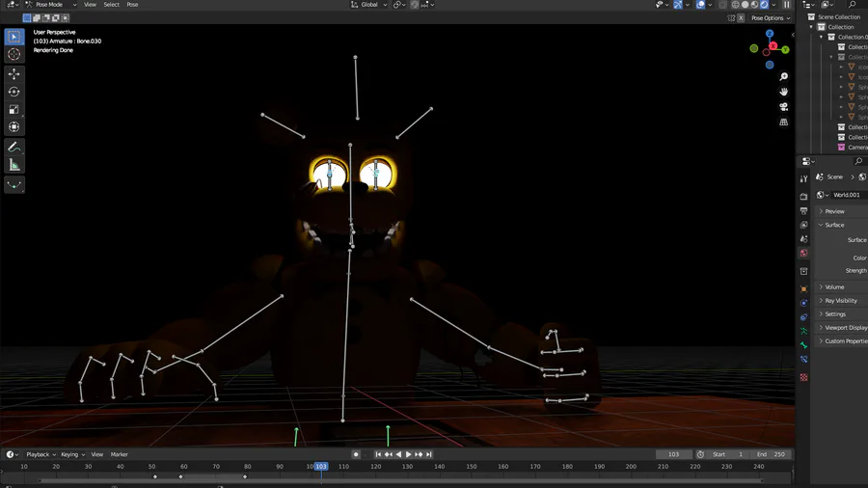Screen dimensions: 868x488
Task: Open the timeline Keying menu
Action: [72, 454]
